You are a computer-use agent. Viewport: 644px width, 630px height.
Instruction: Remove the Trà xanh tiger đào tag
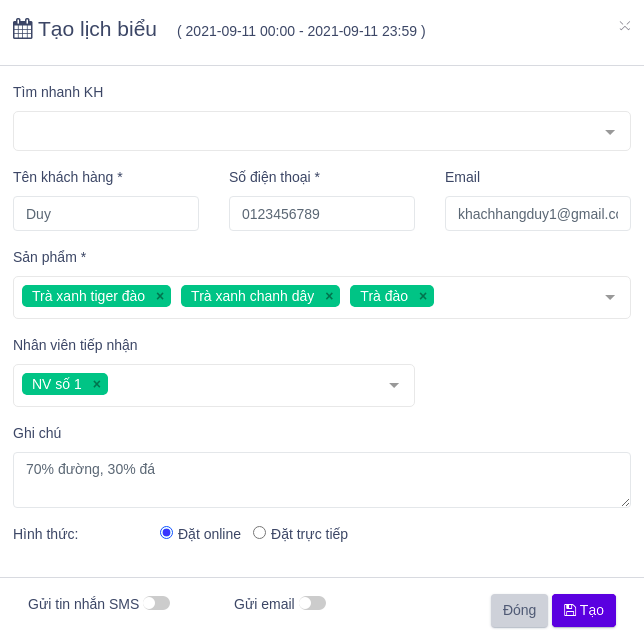tap(160, 296)
